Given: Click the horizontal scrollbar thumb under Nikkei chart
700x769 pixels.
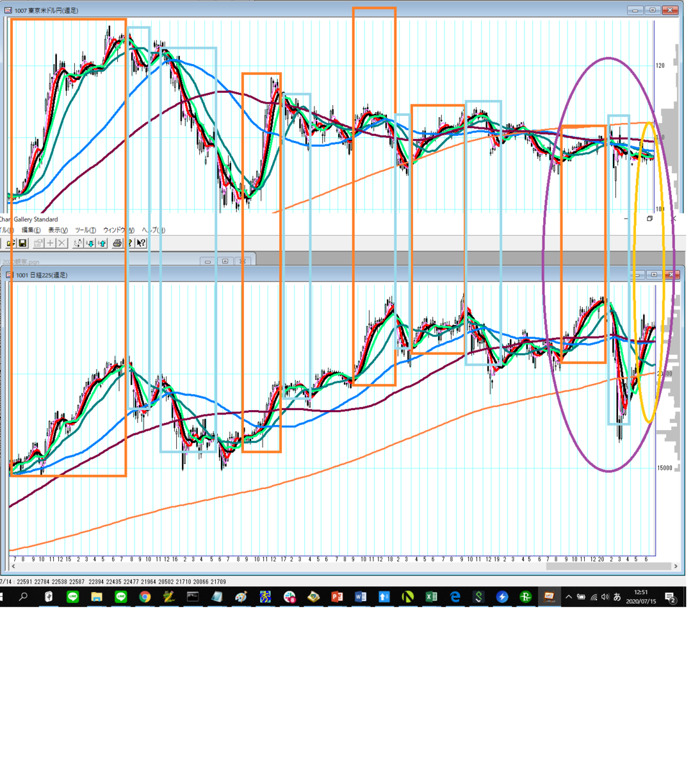Looking at the screenshot, I should 608,566.
